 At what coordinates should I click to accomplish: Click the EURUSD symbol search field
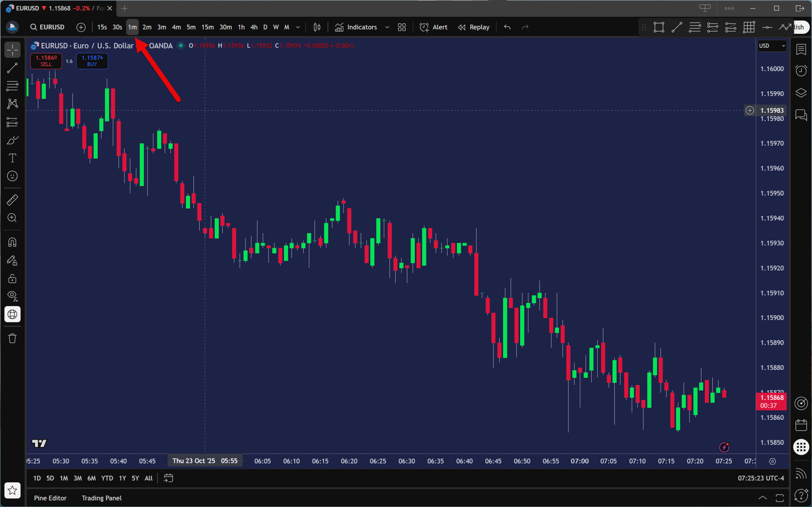48,27
